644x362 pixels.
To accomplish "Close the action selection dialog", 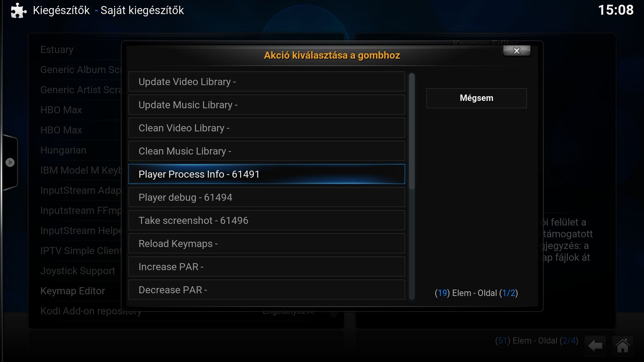I will click(x=517, y=51).
